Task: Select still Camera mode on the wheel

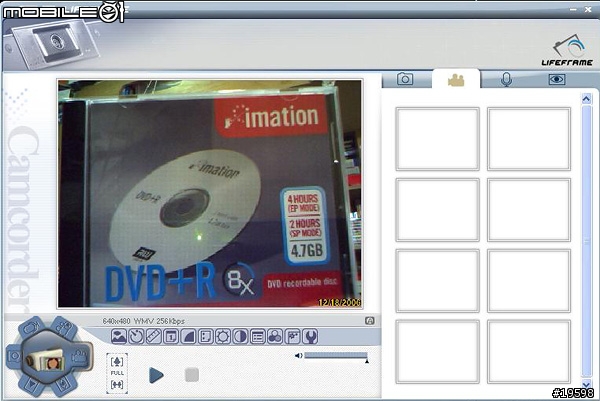Action: coord(14,356)
